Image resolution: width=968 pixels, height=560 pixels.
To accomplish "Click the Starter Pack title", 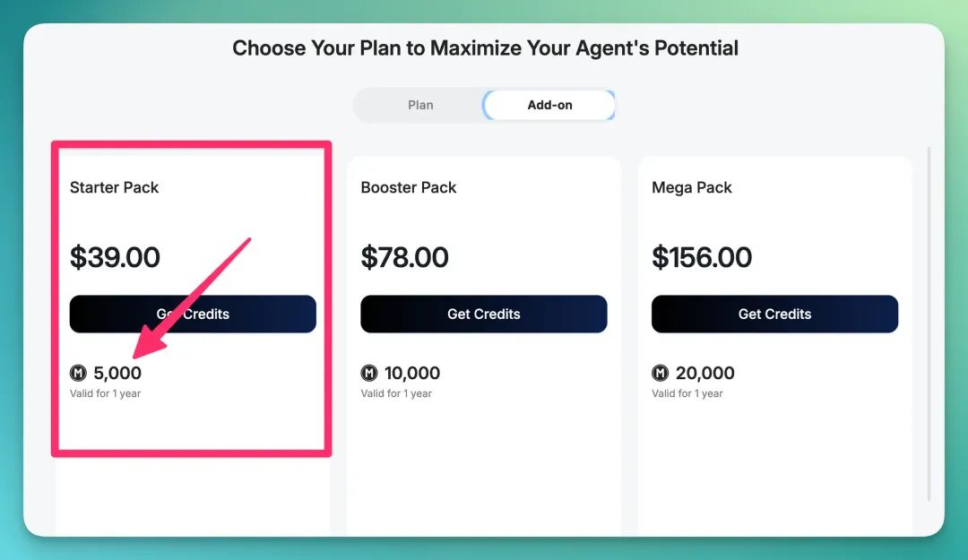I will pos(114,187).
